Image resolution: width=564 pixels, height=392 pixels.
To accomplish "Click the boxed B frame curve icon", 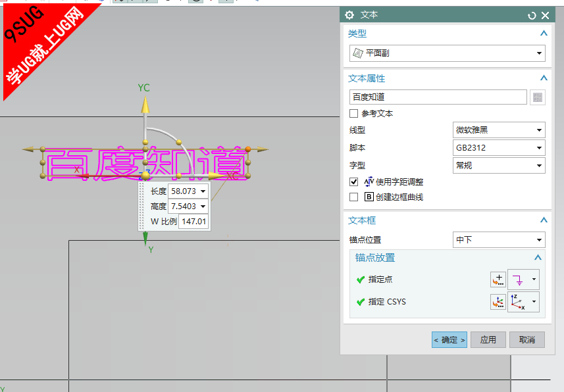I will [369, 197].
